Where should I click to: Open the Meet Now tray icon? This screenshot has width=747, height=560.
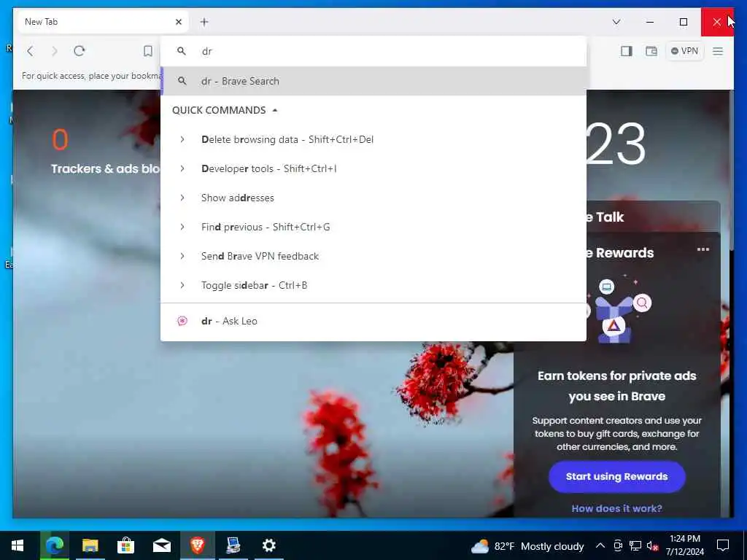[618, 546]
